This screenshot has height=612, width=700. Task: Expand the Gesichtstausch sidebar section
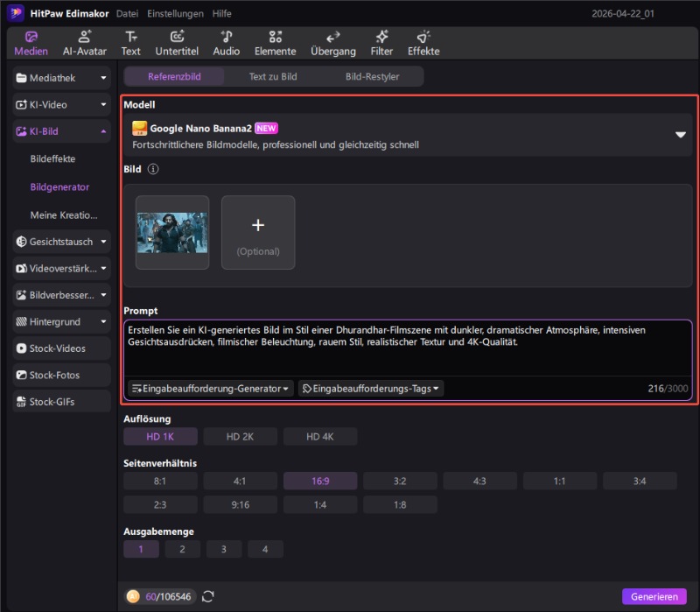(x=61, y=241)
